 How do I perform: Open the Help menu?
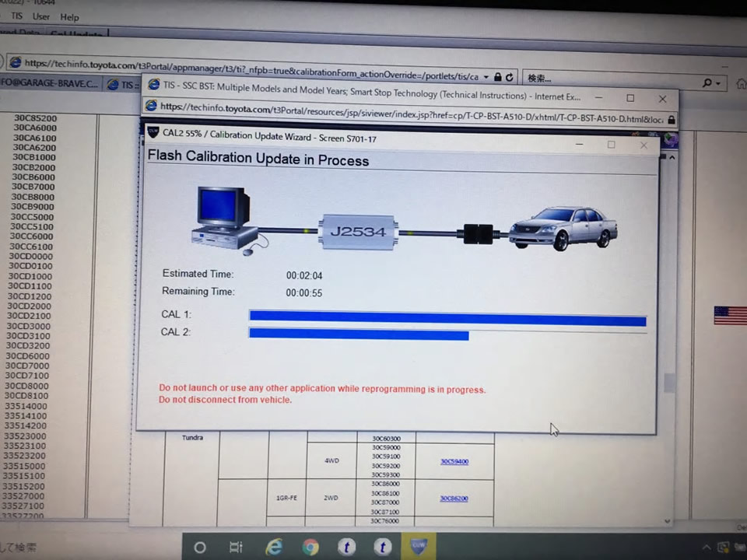click(x=69, y=16)
